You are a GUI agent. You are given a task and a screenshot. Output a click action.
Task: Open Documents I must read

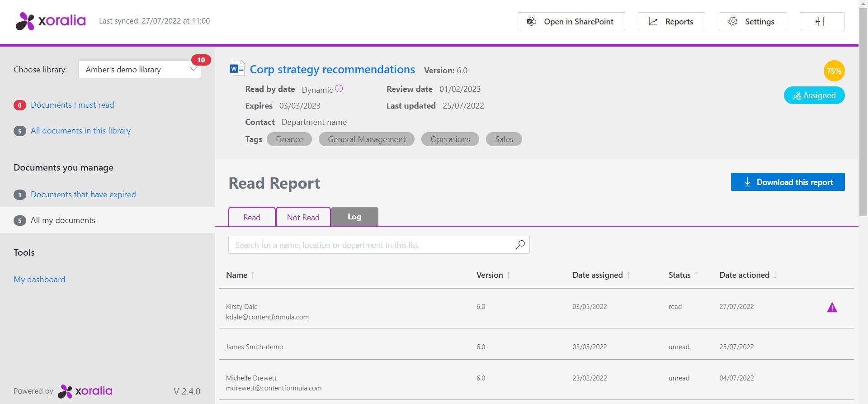click(x=72, y=105)
